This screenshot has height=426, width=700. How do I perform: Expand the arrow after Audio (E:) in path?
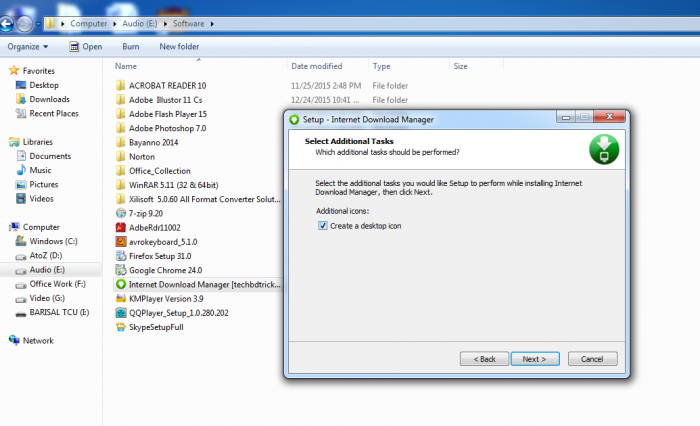[165, 24]
